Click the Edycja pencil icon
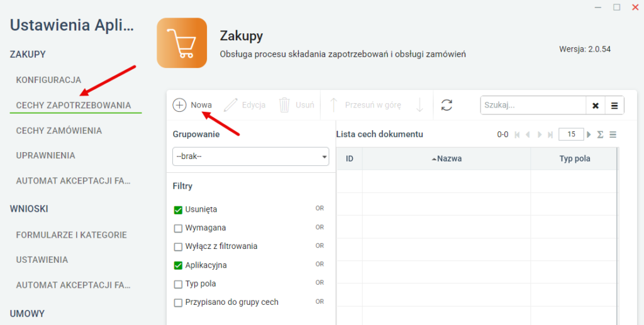 click(x=230, y=105)
